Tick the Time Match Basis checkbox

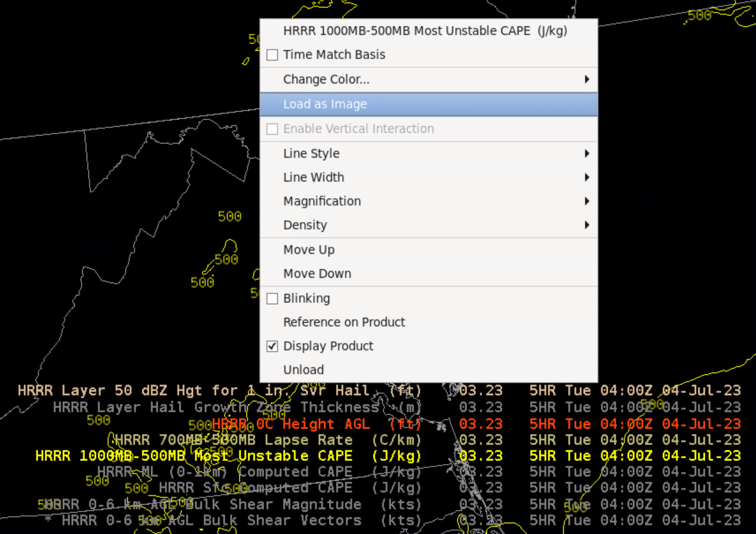click(x=272, y=55)
